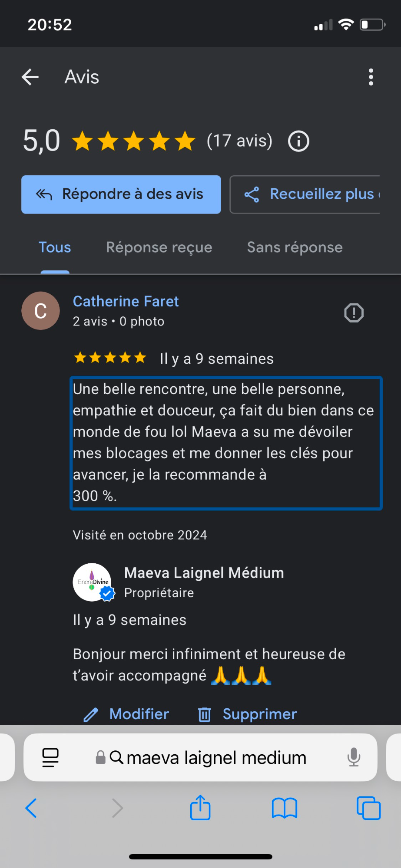Open the Safari tabs overview icon
The image size is (401, 868).
[368, 808]
